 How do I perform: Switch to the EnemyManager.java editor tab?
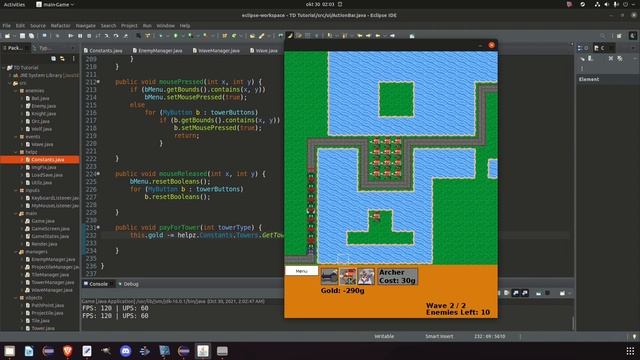(158, 51)
